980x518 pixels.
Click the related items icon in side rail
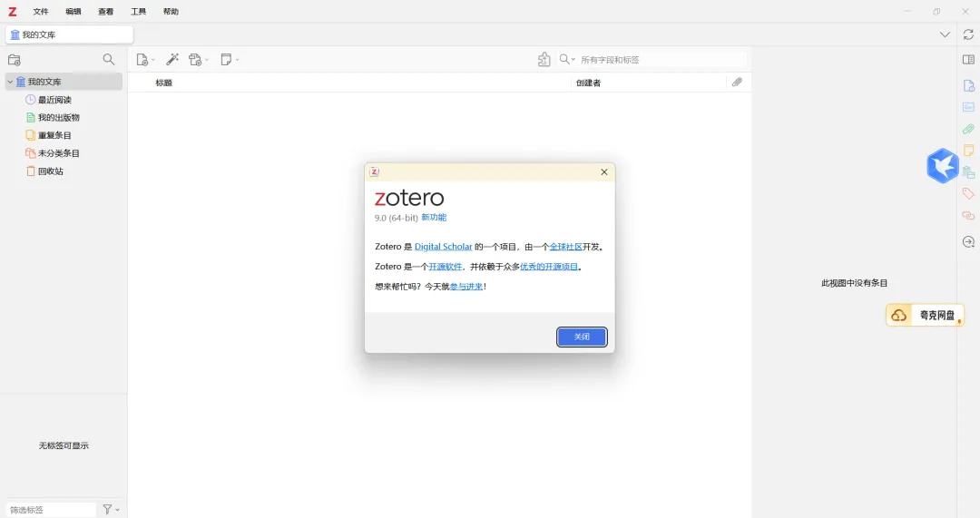968,216
